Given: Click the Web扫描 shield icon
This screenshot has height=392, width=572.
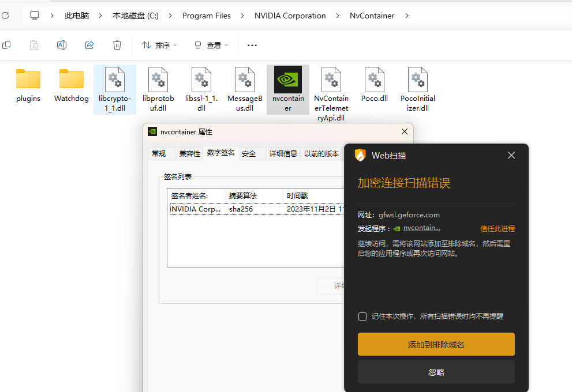Looking at the screenshot, I should click(x=360, y=155).
